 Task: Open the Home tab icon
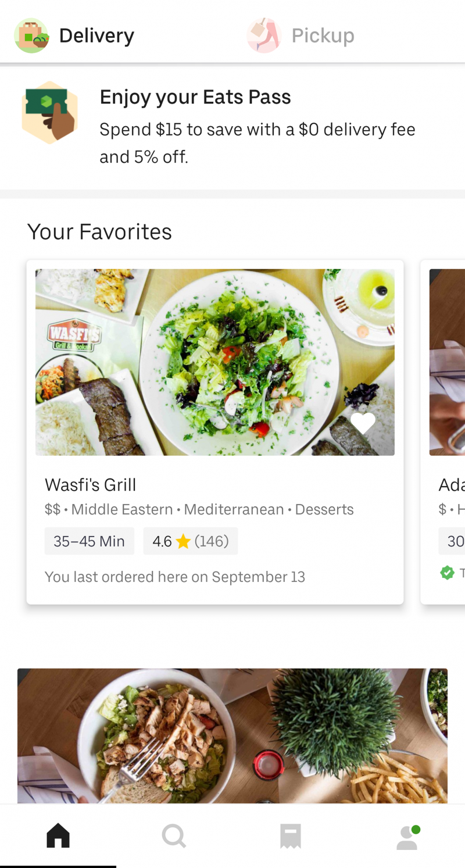tap(58, 836)
